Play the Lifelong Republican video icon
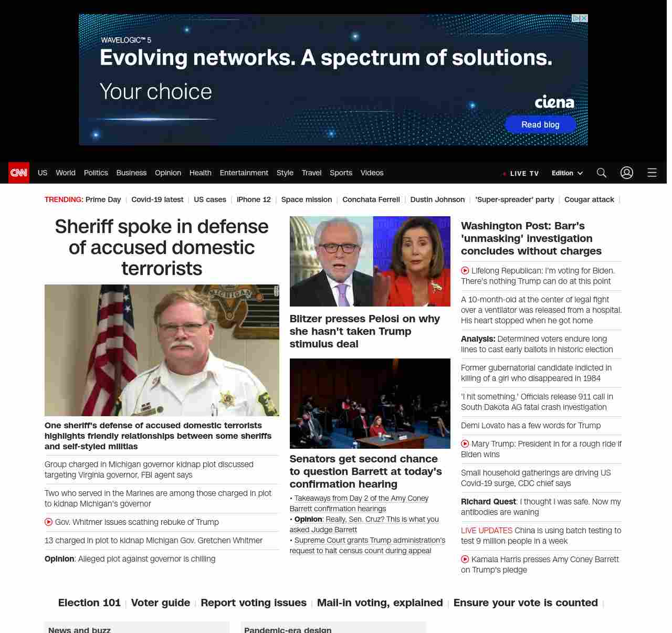 [x=465, y=271]
